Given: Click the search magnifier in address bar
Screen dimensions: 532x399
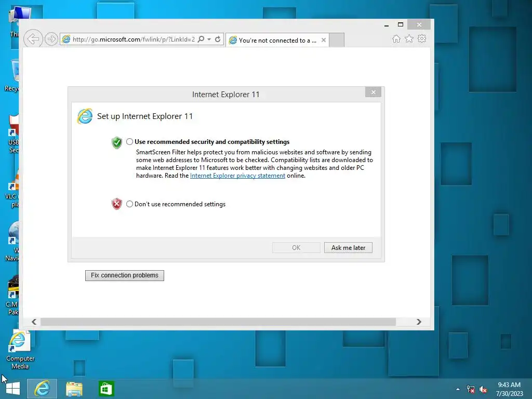Looking at the screenshot, I should (x=201, y=39).
